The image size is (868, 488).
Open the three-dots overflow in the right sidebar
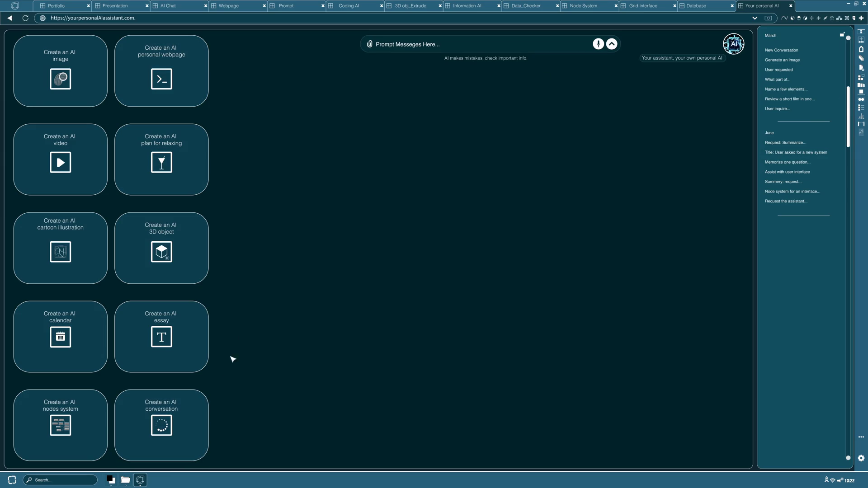[861, 437]
